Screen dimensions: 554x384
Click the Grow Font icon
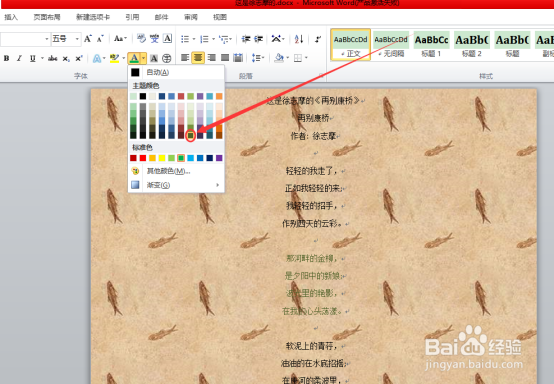click(88, 39)
